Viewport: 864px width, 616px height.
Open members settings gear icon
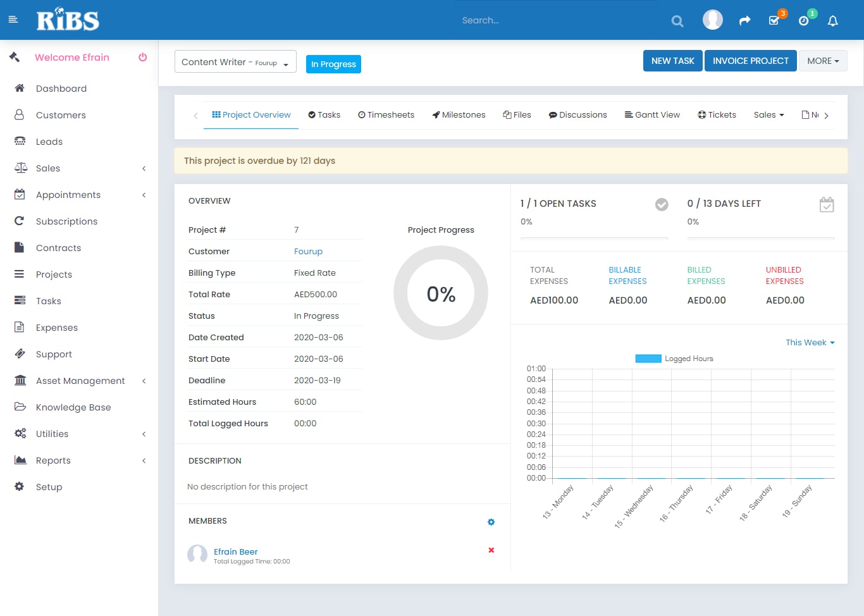[x=491, y=522]
